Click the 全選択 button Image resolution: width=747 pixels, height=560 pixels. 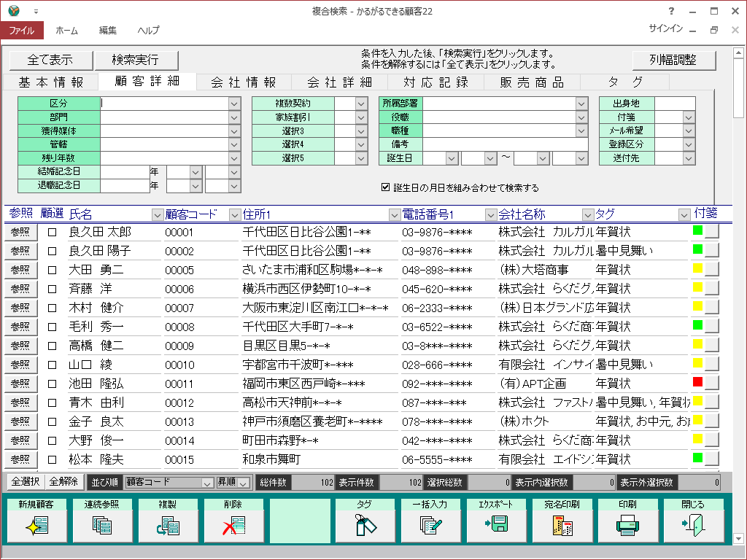(x=26, y=482)
